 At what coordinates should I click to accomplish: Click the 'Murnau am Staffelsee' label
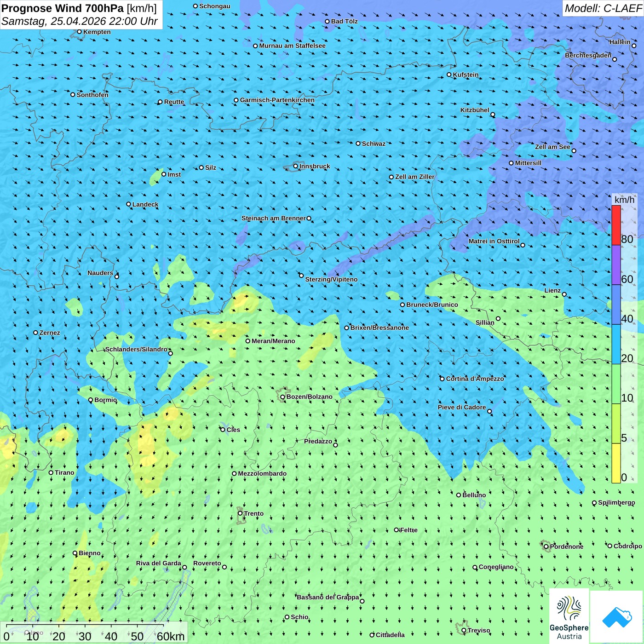292,46
